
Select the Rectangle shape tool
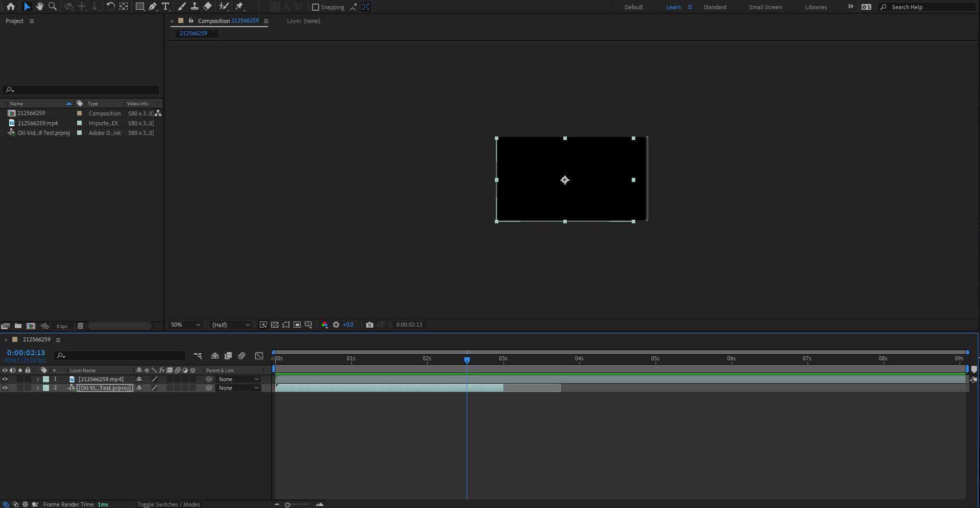tap(139, 7)
